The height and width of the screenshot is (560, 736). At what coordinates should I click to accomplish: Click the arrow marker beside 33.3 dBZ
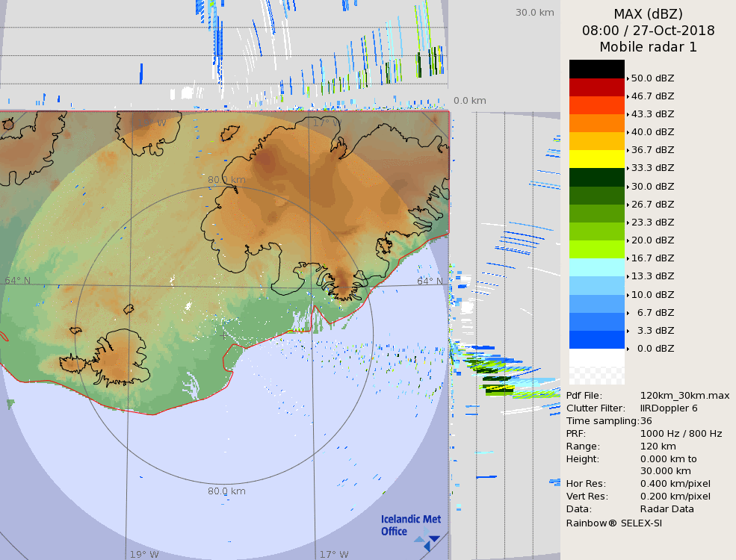click(x=628, y=168)
